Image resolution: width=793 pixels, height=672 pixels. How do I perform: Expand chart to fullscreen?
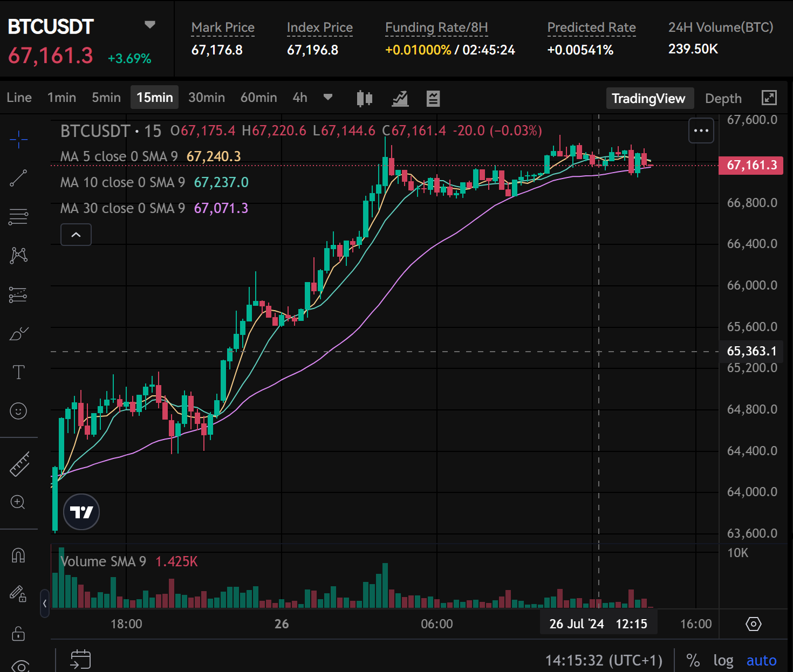(x=769, y=98)
